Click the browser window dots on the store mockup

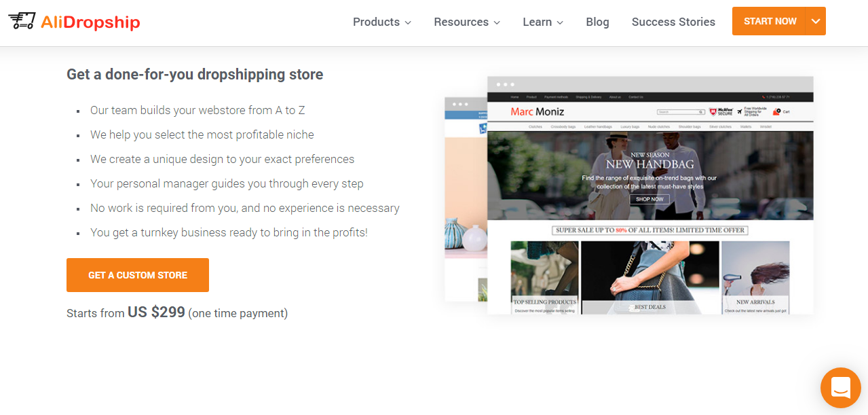(x=504, y=85)
